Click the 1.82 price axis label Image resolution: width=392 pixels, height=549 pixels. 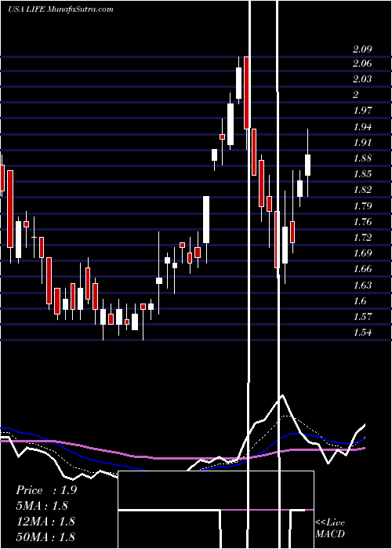coord(362,190)
